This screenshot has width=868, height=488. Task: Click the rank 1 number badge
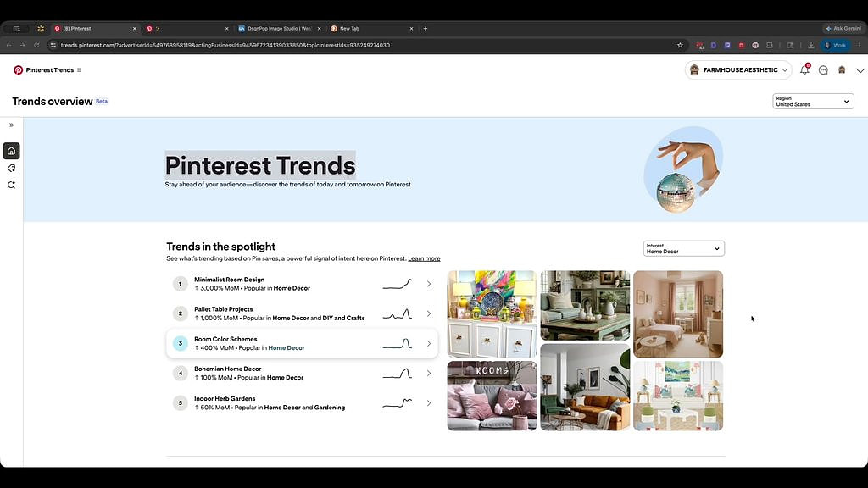click(x=180, y=284)
